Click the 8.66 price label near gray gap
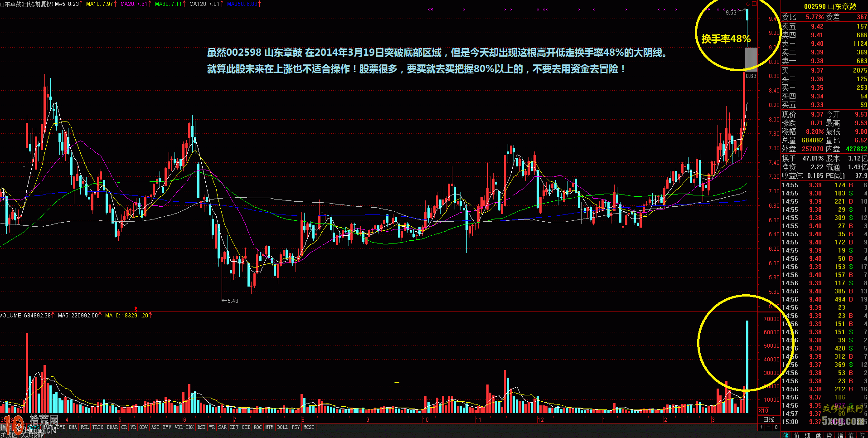This screenshot has width=868, height=438. (x=751, y=76)
